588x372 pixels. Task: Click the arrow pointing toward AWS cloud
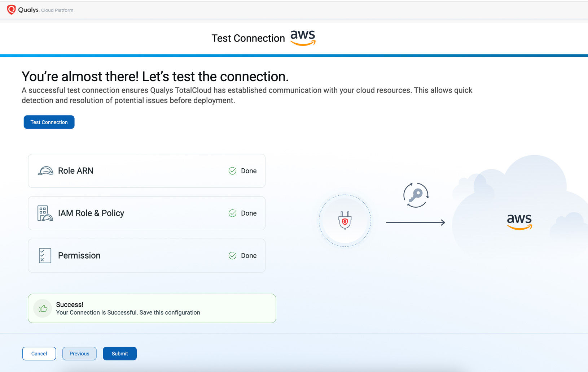415,222
